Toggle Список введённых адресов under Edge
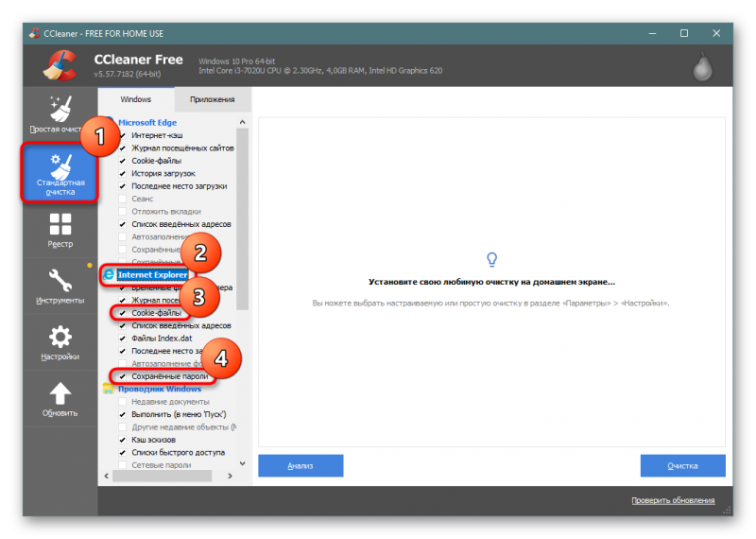 123,224
